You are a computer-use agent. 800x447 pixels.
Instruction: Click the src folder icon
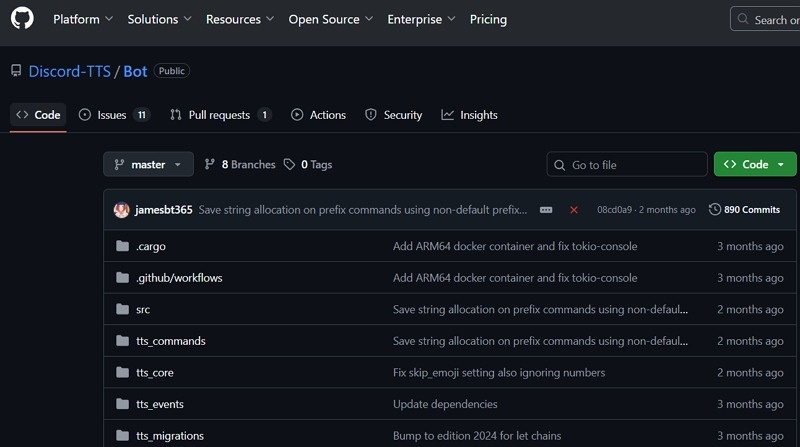point(122,309)
